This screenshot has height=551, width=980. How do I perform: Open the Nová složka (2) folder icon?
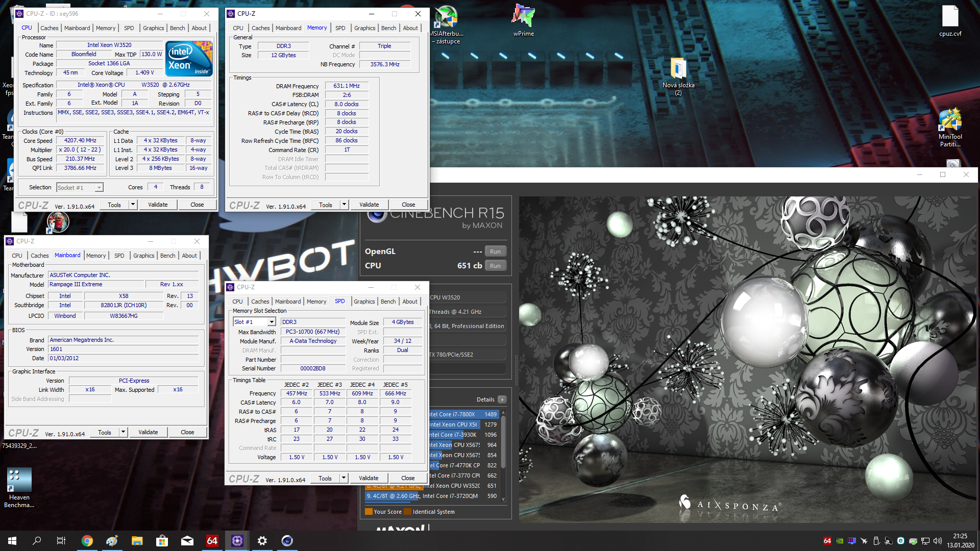[x=678, y=77]
